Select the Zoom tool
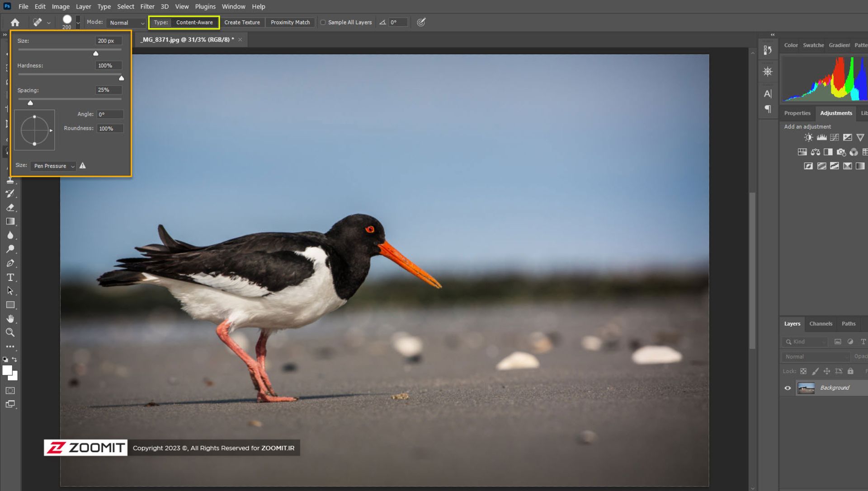The height and width of the screenshot is (491, 868). (10, 333)
